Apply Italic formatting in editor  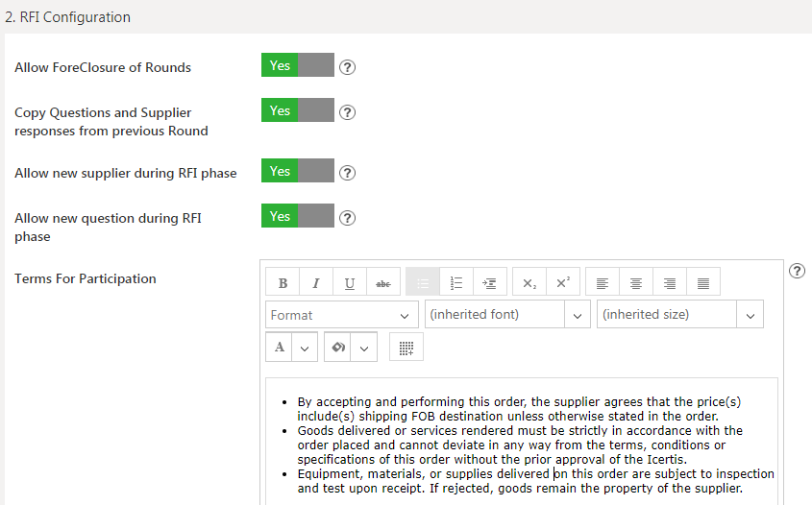315,282
